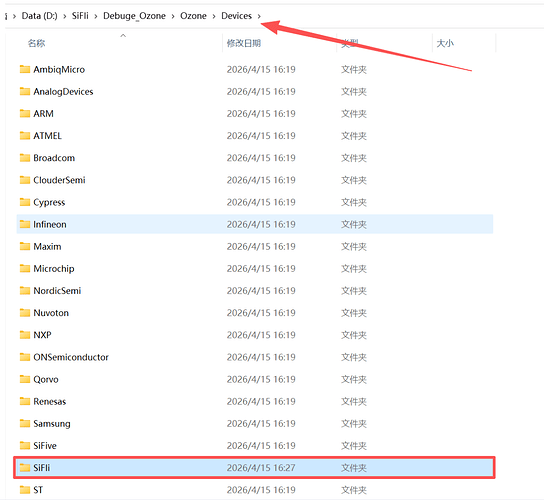Click the NordicSemi folder icon

pyautogui.click(x=25, y=290)
